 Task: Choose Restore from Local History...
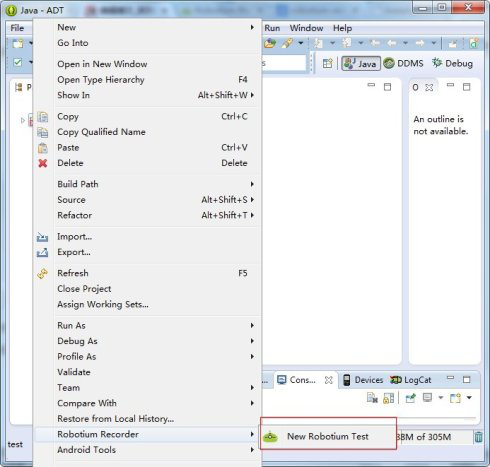pos(147,419)
